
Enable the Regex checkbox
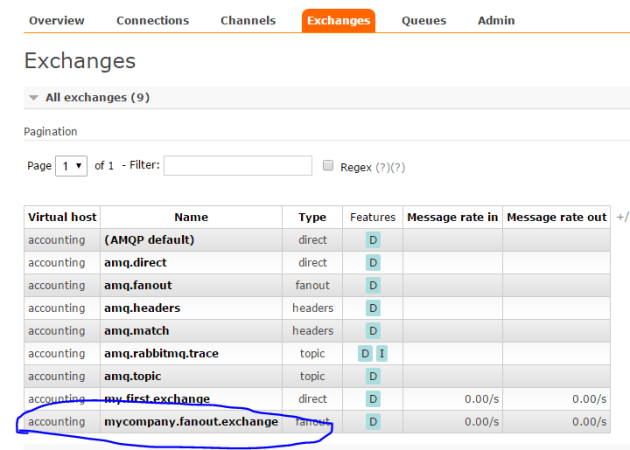point(328,166)
